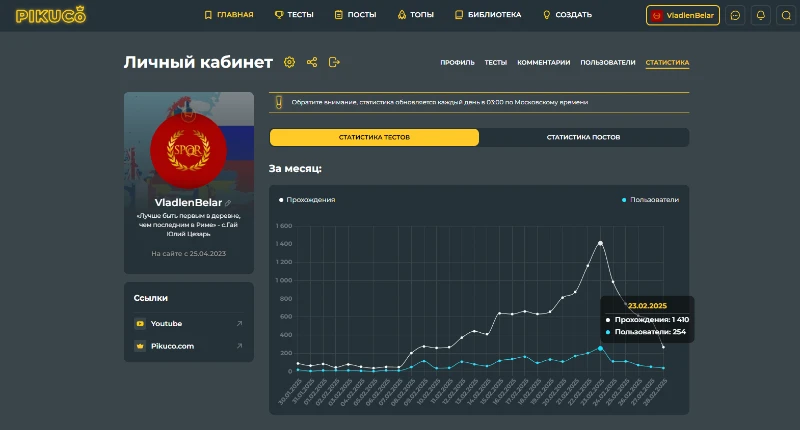The image size is (800, 430).
Task: Select Статистика постов toggle
Action: (x=583, y=137)
